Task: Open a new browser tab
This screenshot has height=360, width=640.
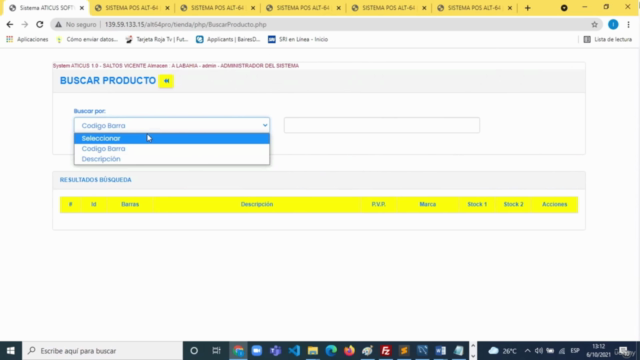Action: click(x=527, y=8)
